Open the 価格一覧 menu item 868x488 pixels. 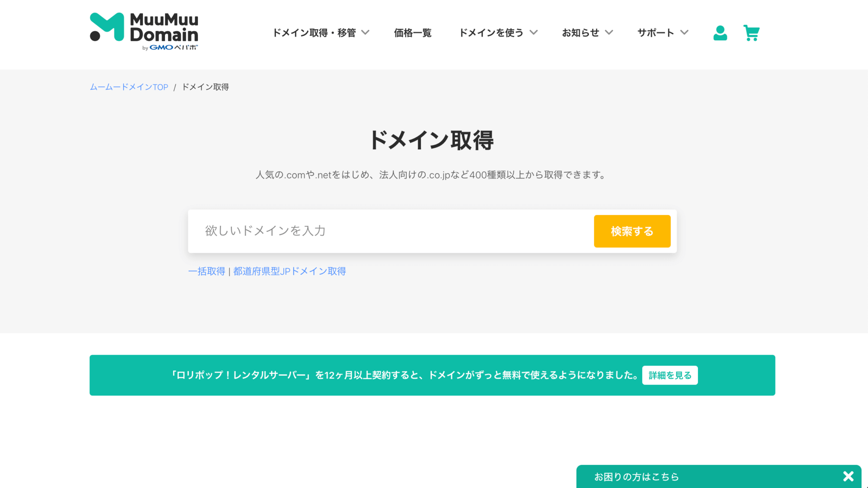pos(413,33)
